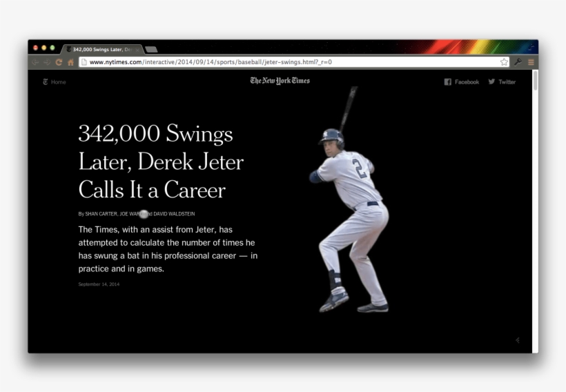The height and width of the screenshot is (392, 566).
Task: Click the green window zoom button
Action: click(52, 48)
